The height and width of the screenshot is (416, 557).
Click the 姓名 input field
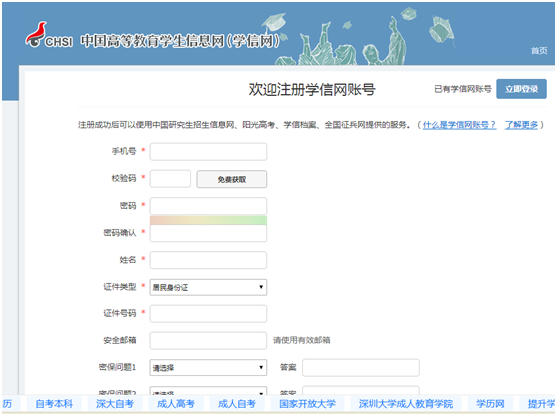pos(208,260)
